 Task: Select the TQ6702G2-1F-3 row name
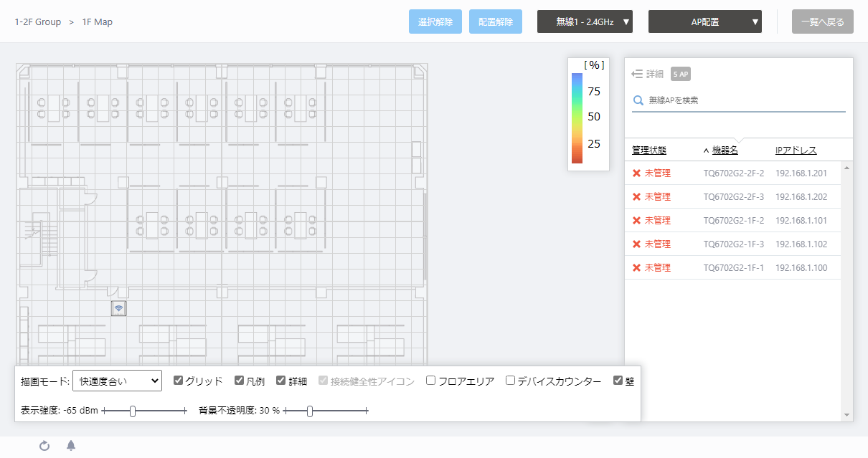[x=734, y=244]
